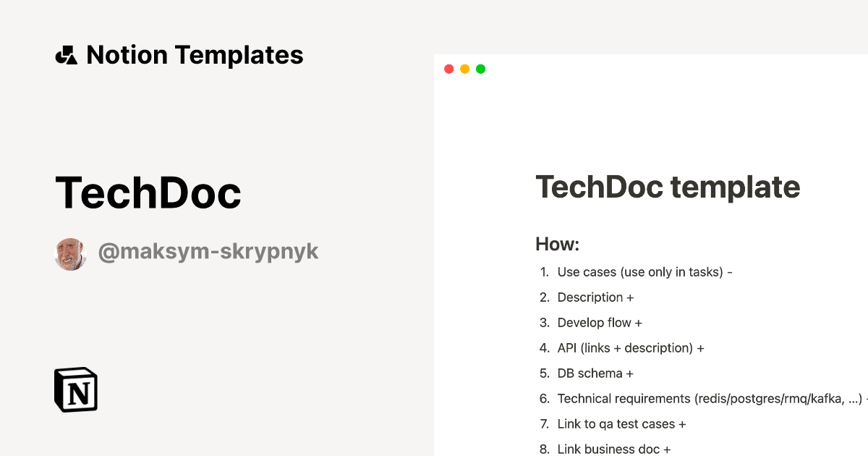
Task: Select the TechDoc template page title
Action: [x=668, y=187]
